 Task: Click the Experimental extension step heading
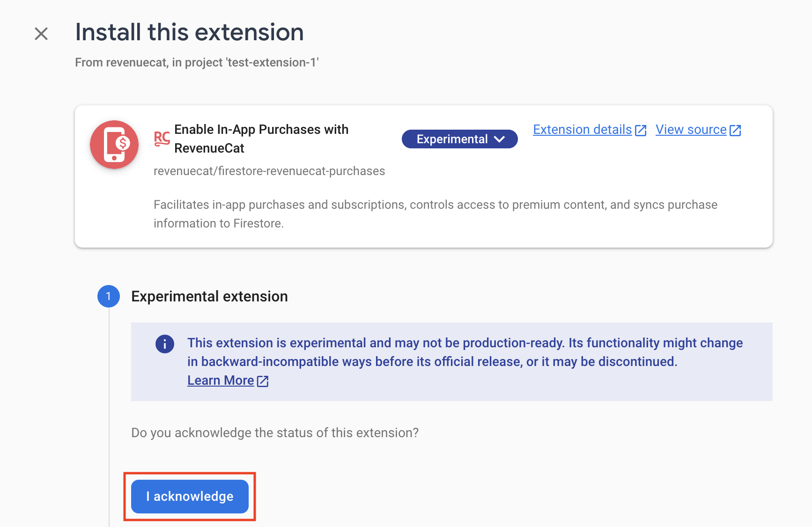(209, 296)
